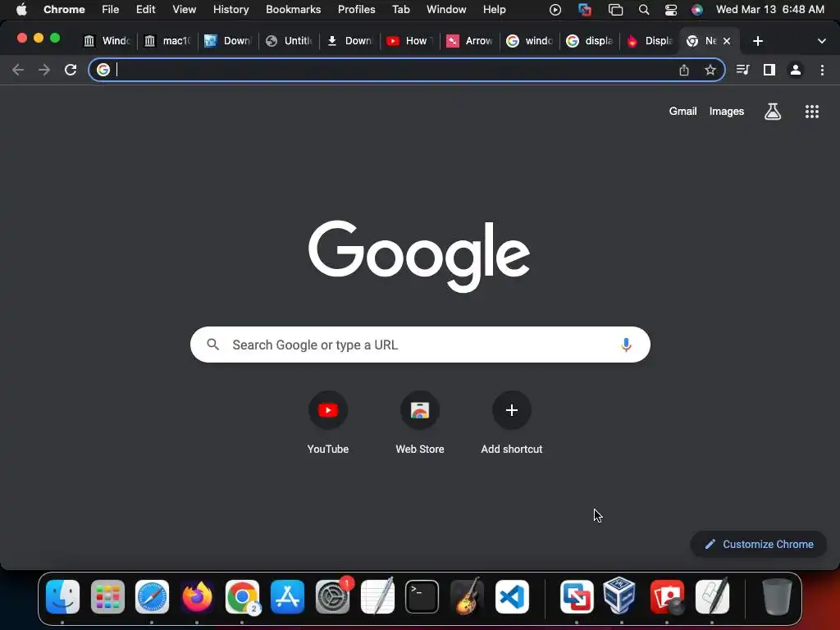Screen dimensions: 840x630
Task: Launch Firefox from the Dock
Action: click(x=197, y=597)
